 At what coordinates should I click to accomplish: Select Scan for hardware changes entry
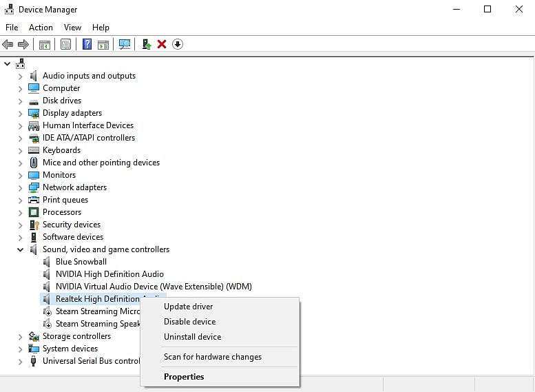click(x=220, y=357)
